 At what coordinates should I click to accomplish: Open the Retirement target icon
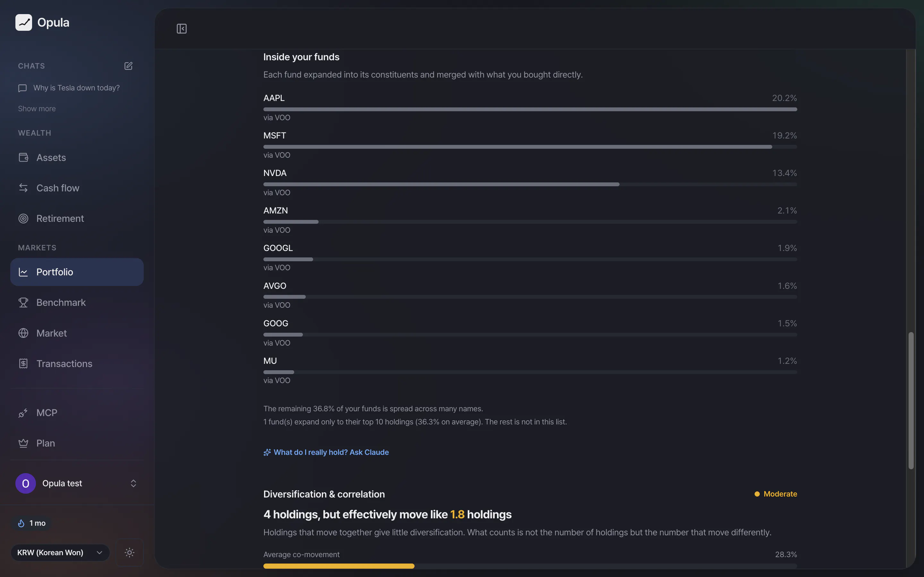23,218
